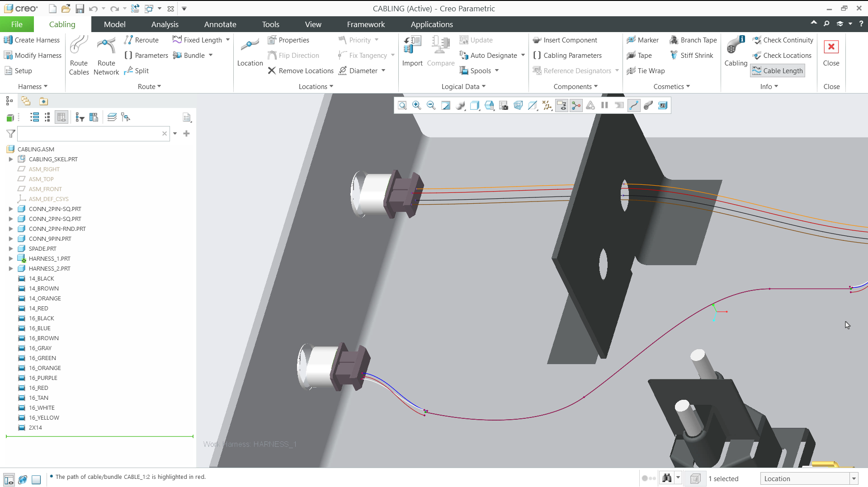Image resolution: width=868 pixels, height=487 pixels.
Task: Click the Create Harness icon
Action: [x=8, y=40]
